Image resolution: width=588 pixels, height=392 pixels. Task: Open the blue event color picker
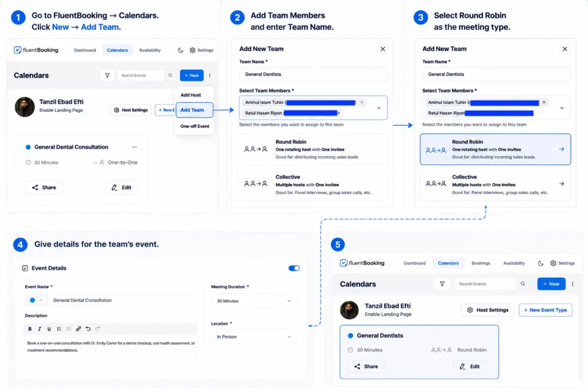[36, 300]
